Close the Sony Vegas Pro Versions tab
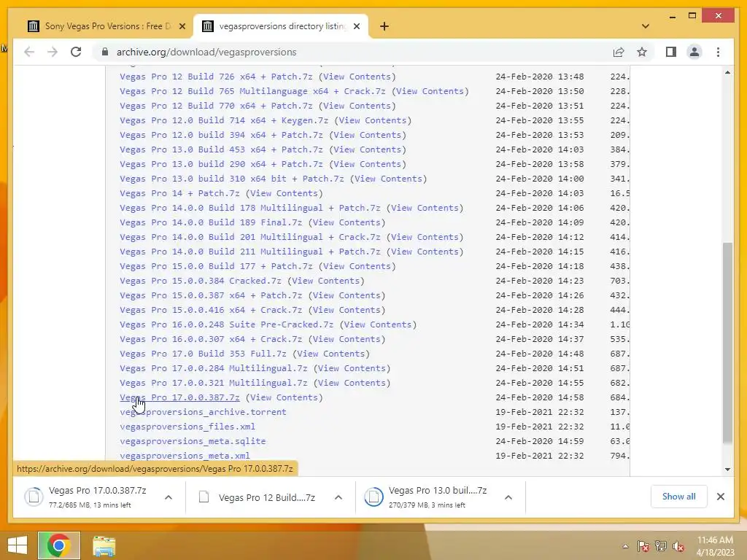Viewport: 747px width, 560px height. pyautogui.click(x=182, y=26)
